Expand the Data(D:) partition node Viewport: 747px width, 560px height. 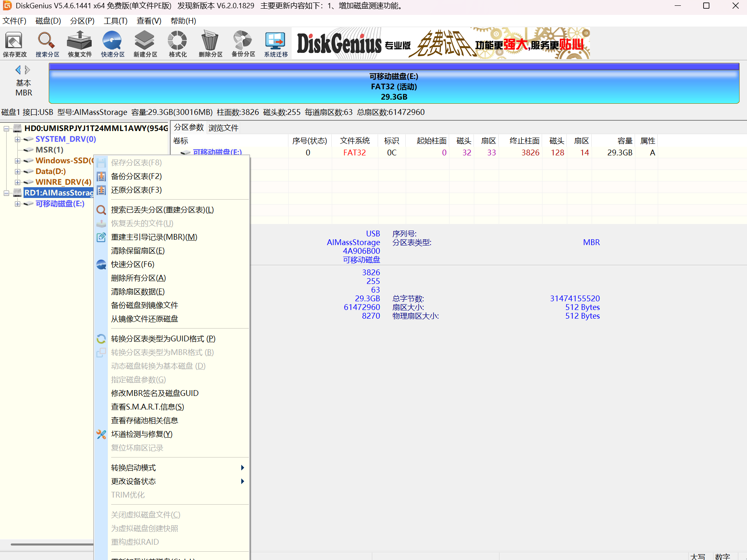click(x=17, y=172)
